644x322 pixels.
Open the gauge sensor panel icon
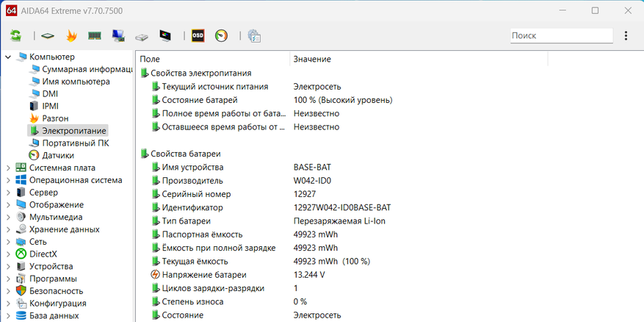pyautogui.click(x=221, y=36)
